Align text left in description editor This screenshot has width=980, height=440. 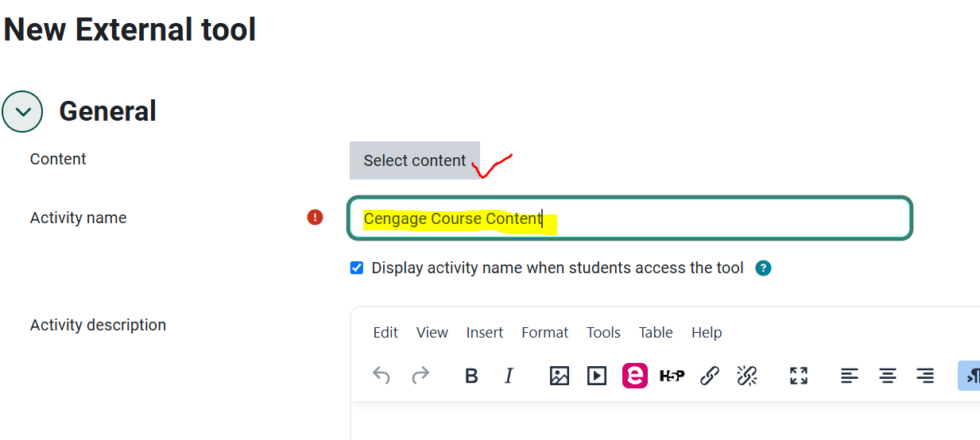[850, 376]
